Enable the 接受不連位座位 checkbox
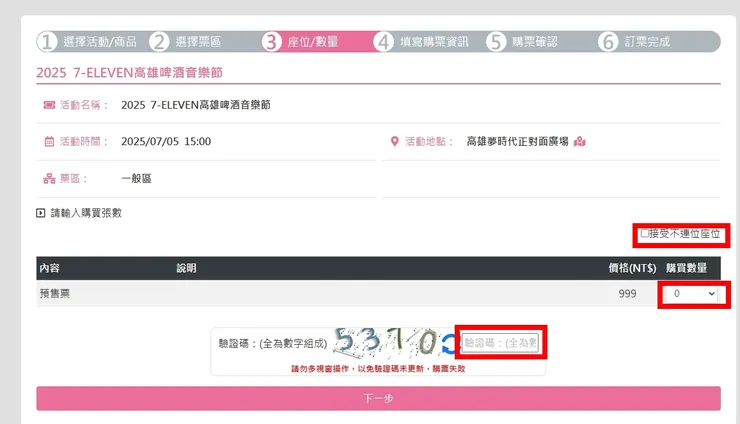Screen dimensions: 740x424 tap(644, 233)
